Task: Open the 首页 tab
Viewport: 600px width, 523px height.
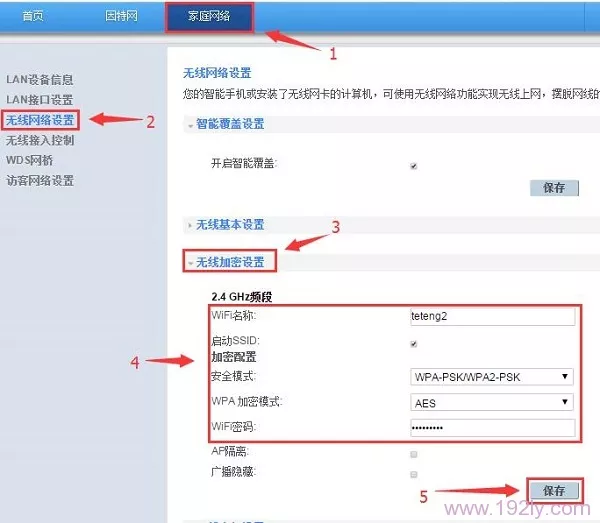Action: pyautogui.click(x=33, y=16)
